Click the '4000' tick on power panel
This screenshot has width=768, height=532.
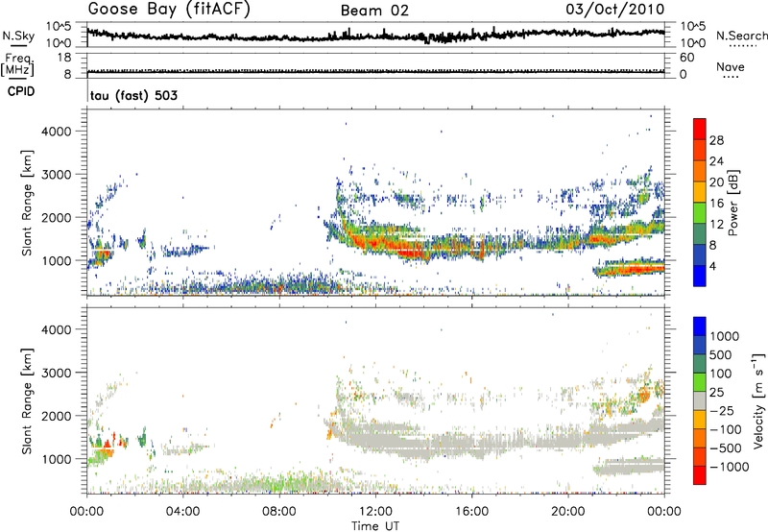(x=57, y=132)
